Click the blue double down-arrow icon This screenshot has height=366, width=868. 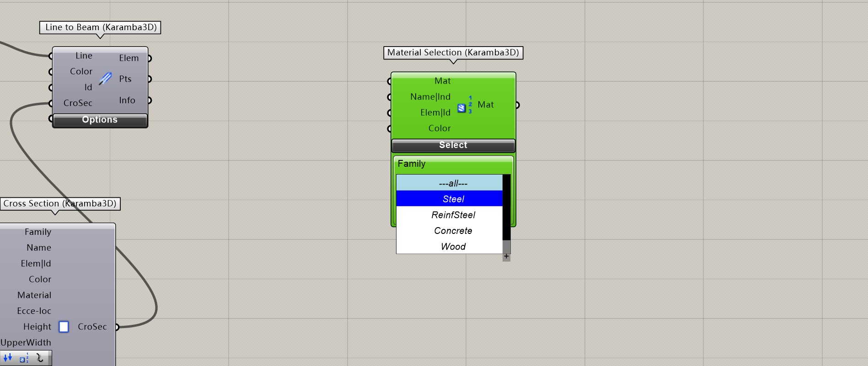(x=8, y=358)
